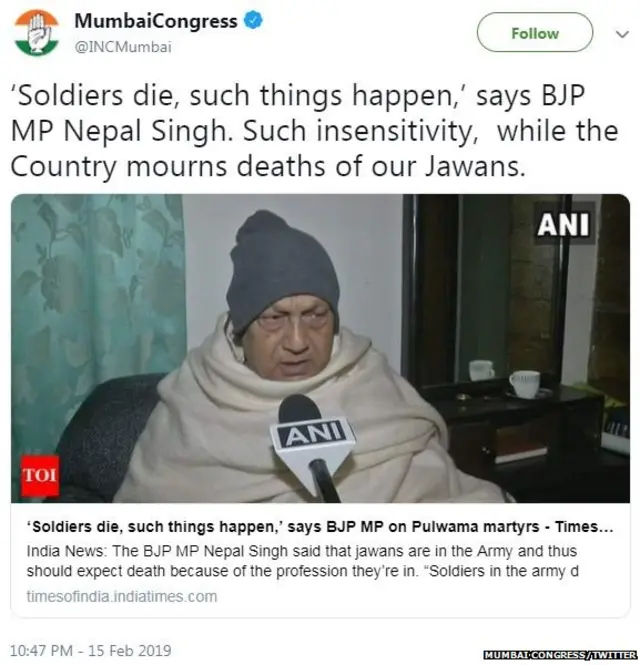Screen dimensions: 640x665
Task: Click the Mumbai Congress/Twitter credit label
Action: click(x=560, y=655)
